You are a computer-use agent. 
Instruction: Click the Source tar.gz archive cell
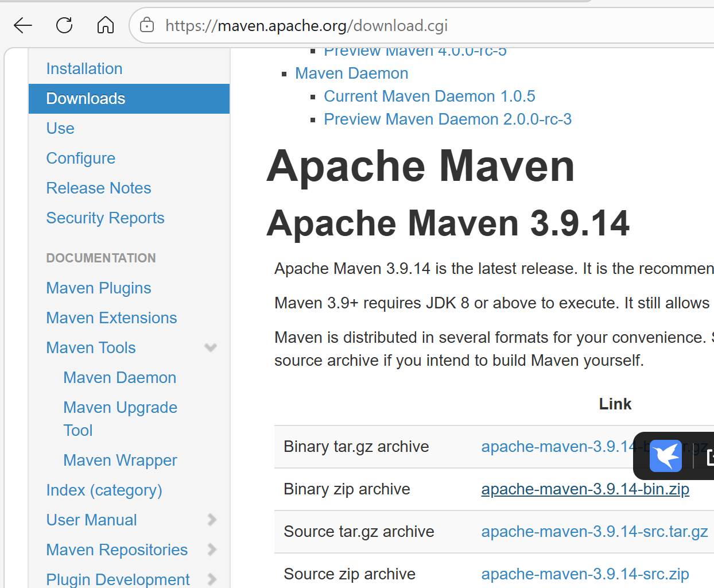(x=359, y=532)
